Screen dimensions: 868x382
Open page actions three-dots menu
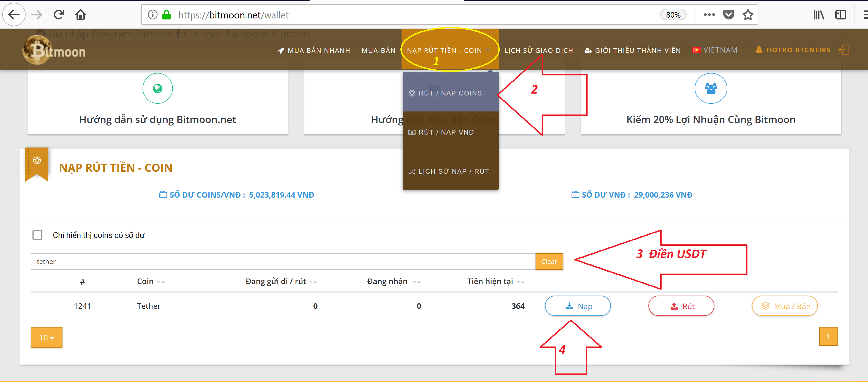coord(709,15)
